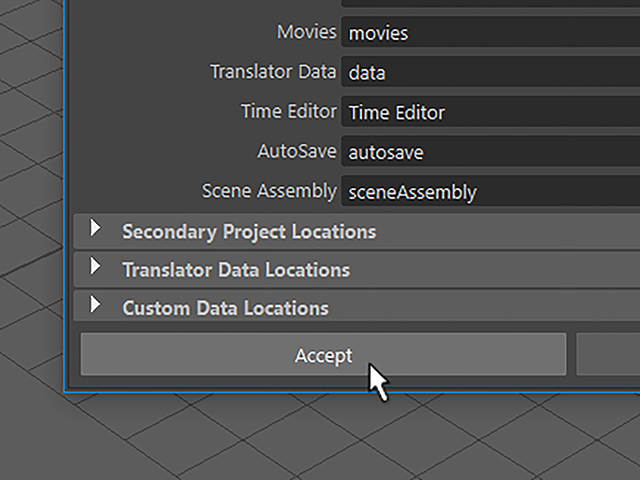Select the AutoSave label
This screenshot has height=480, width=640.
[297, 151]
